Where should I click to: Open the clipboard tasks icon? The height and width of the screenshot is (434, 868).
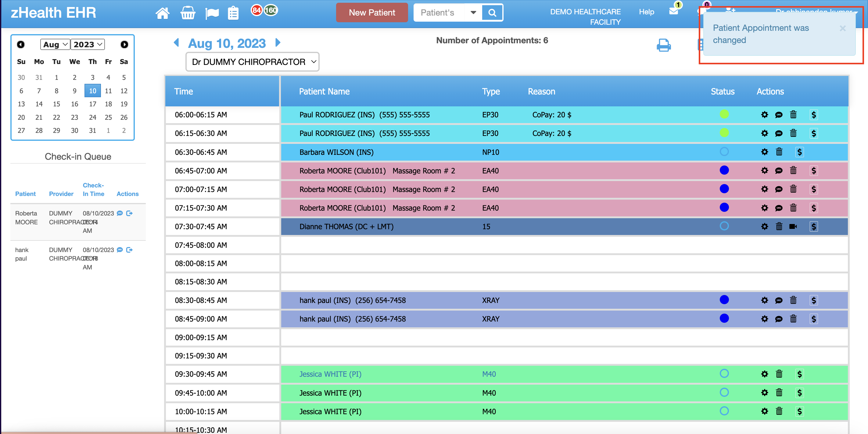pos(233,13)
